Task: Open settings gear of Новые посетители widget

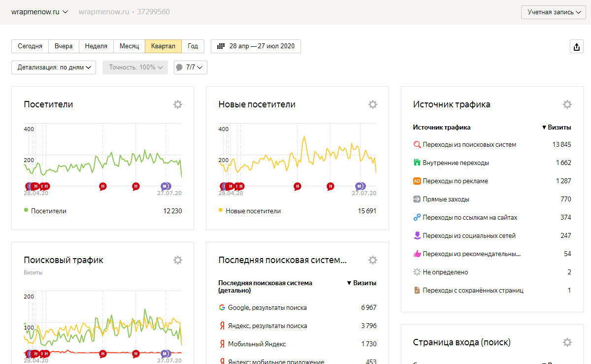Action: tap(373, 104)
